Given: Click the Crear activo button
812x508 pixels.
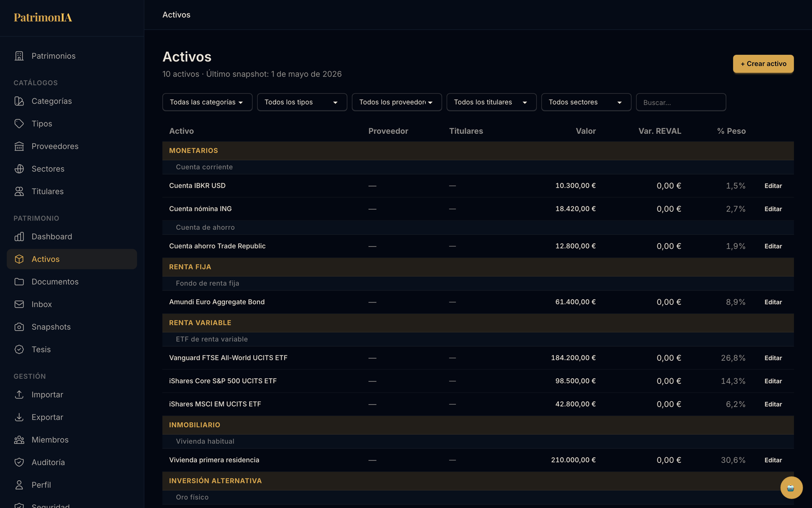Looking at the screenshot, I should (x=764, y=64).
